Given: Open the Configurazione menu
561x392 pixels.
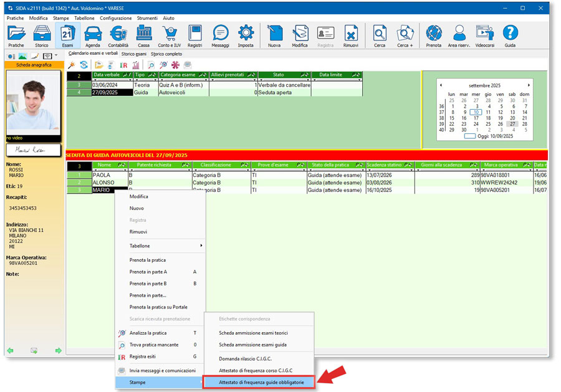Looking at the screenshot, I should point(115,18).
